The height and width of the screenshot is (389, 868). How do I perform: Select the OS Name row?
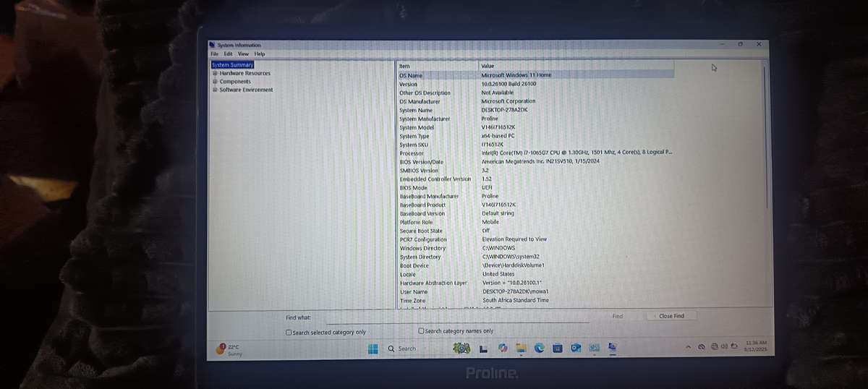(x=535, y=74)
